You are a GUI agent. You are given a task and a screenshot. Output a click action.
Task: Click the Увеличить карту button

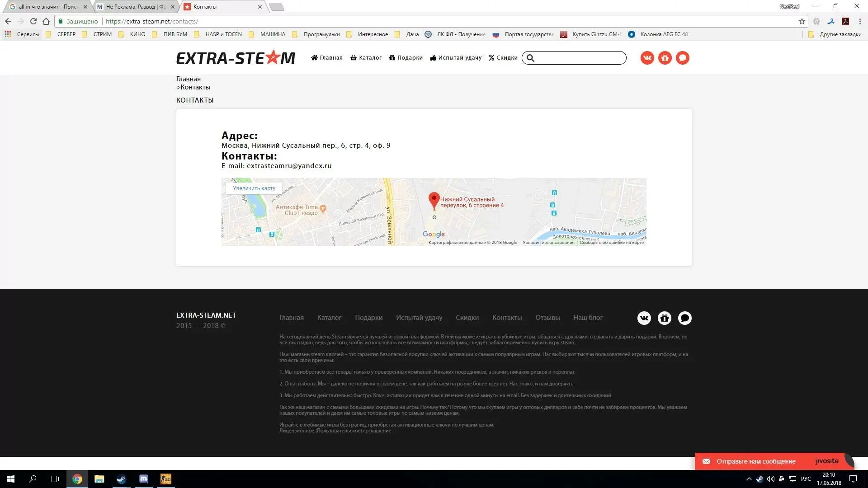[x=254, y=188]
